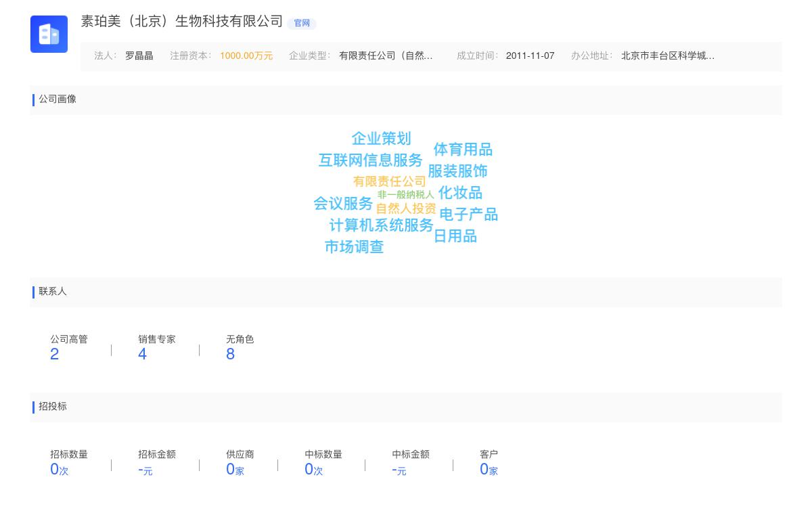This screenshot has height=509, width=812.
Task: Select word cloud tag 市场调查
Action: pos(354,247)
